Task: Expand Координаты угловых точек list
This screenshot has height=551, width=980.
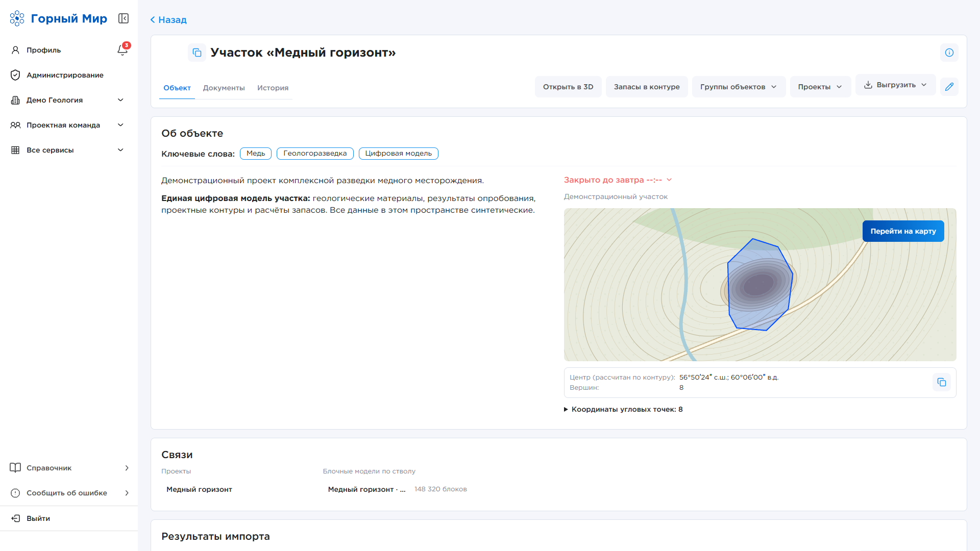Action: coord(623,409)
